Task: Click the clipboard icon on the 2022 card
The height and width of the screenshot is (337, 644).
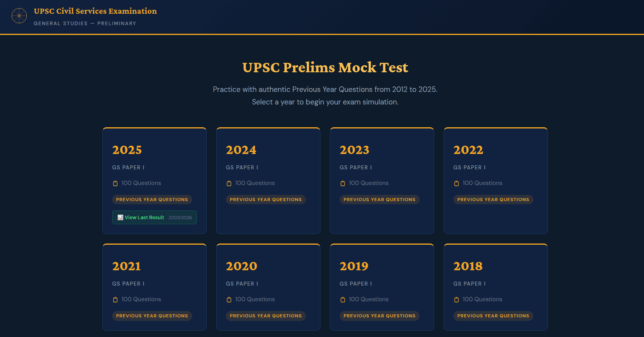Action: point(456,183)
